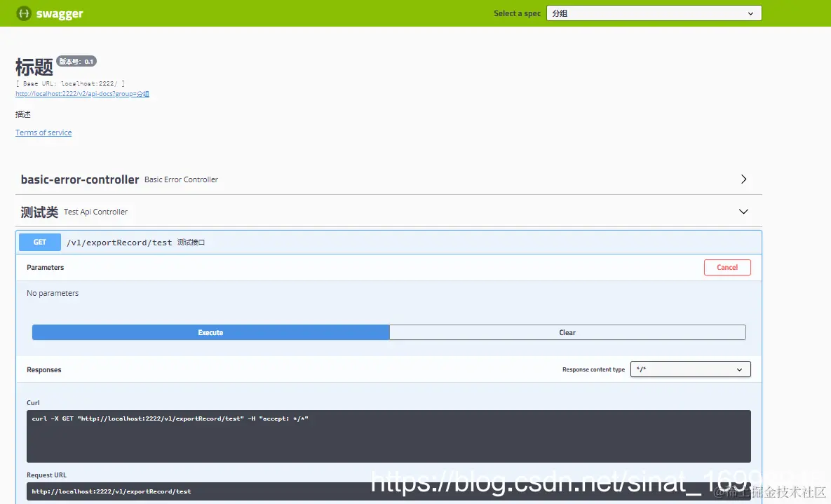The height and width of the screenshot is (504, 831).
Task: Click the Swagger logo icon
Action: (x=24, y=13)
